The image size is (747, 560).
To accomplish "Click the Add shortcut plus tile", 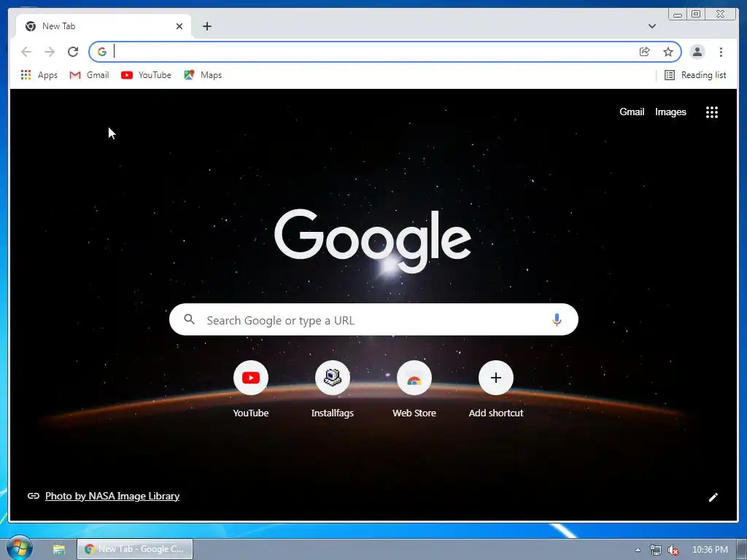I will pyautogui.click(x=496, y=390).
